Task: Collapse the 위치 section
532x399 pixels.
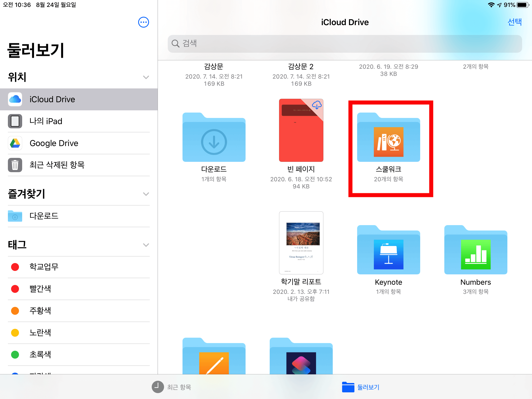Action: click(x=146, y=77)
